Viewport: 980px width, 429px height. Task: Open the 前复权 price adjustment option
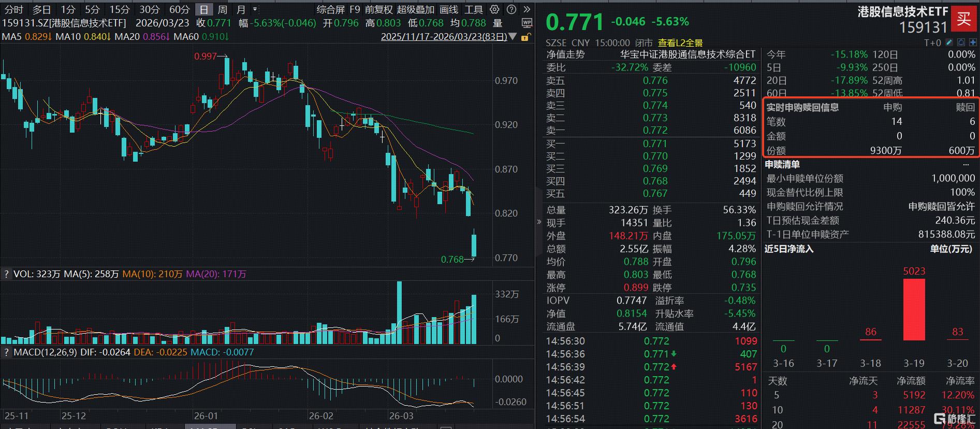click(x=379, y=9)
